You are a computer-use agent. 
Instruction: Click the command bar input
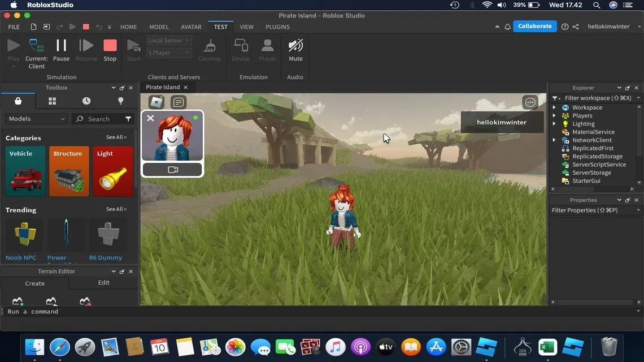[x=320, y=312]
